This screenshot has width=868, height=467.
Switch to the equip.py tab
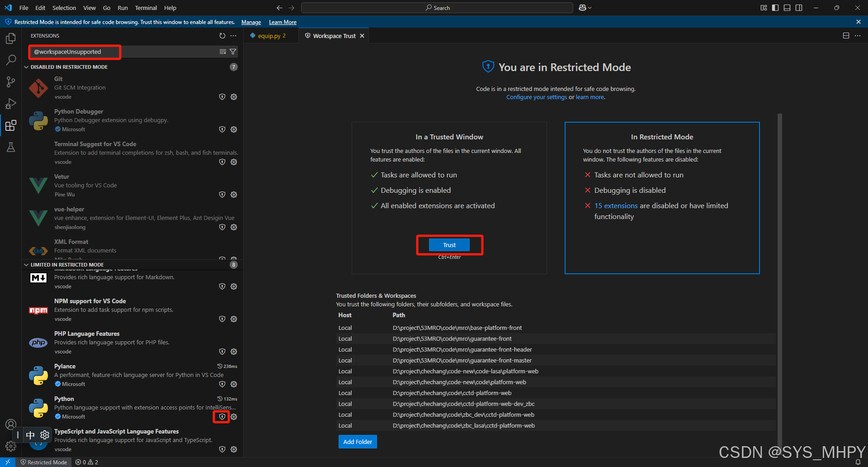click(270, 35)
